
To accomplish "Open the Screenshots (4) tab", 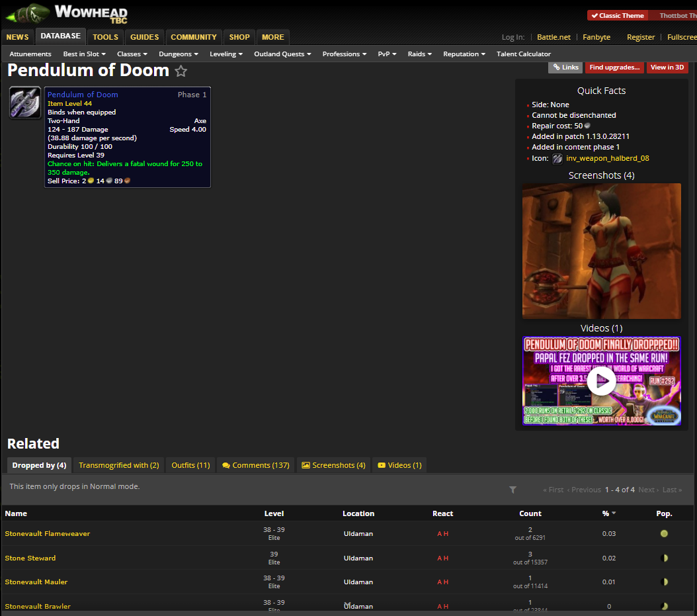I will tap(333, 465).
